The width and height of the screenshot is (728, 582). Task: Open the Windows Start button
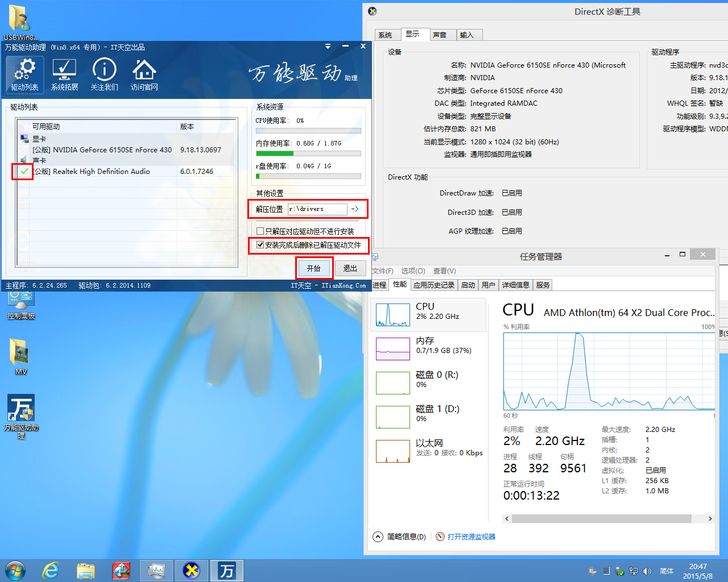pyautogui.click(x=15, y=571)
